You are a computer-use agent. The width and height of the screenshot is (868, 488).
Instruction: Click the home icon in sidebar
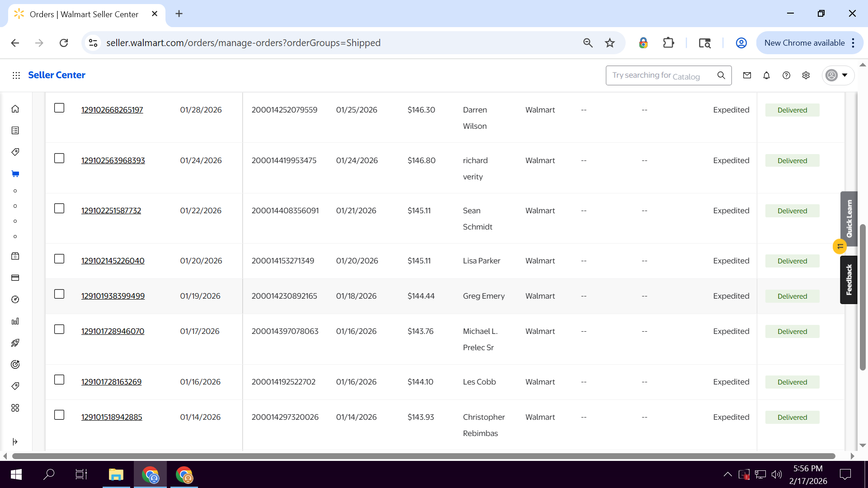tap(15, 109)
